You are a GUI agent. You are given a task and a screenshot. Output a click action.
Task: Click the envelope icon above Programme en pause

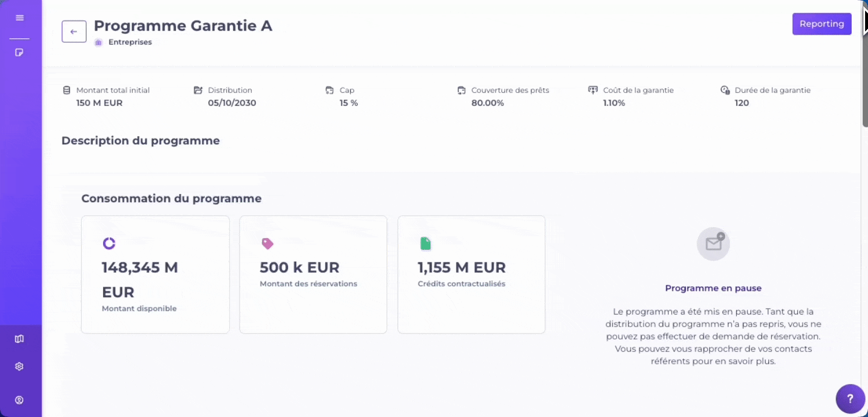coord(713,244)
